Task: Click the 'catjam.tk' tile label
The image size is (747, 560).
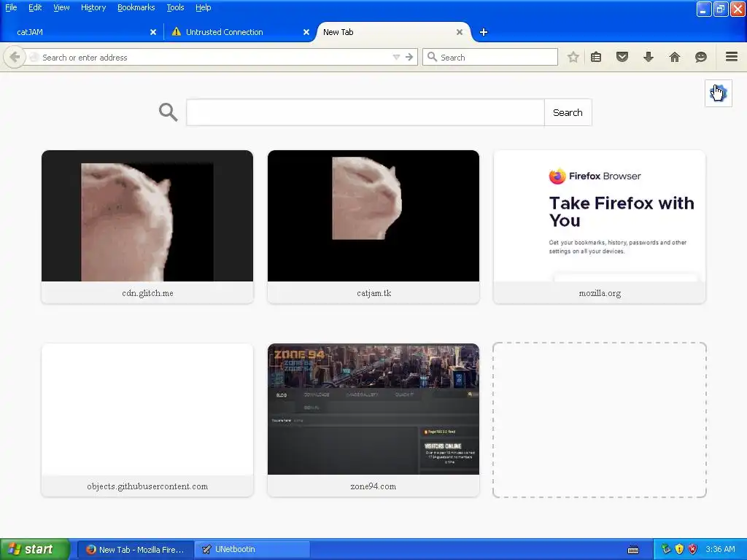Action: tap(374, 293)
